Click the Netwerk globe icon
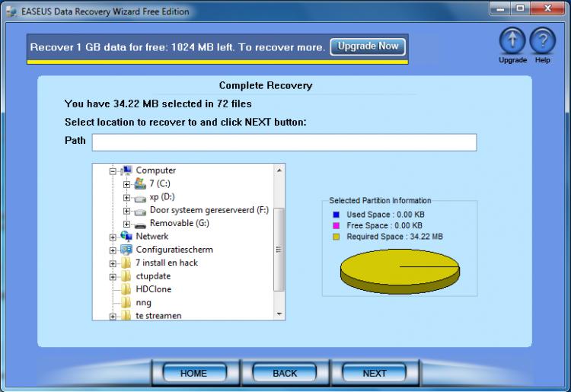This screenshot has height=392, width=571. 126,237
